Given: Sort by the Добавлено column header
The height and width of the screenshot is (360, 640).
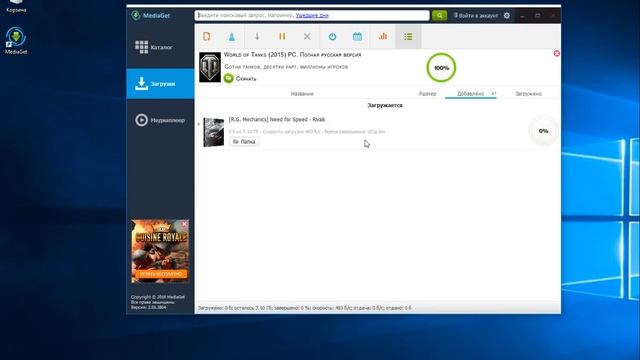Looking at the screenshot, I should [x=471, y=93].
